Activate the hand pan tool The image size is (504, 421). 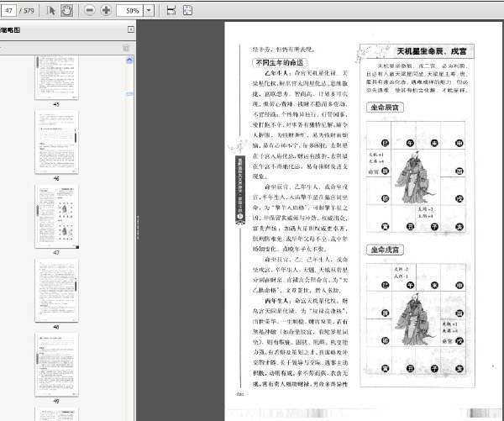(66, 11)
